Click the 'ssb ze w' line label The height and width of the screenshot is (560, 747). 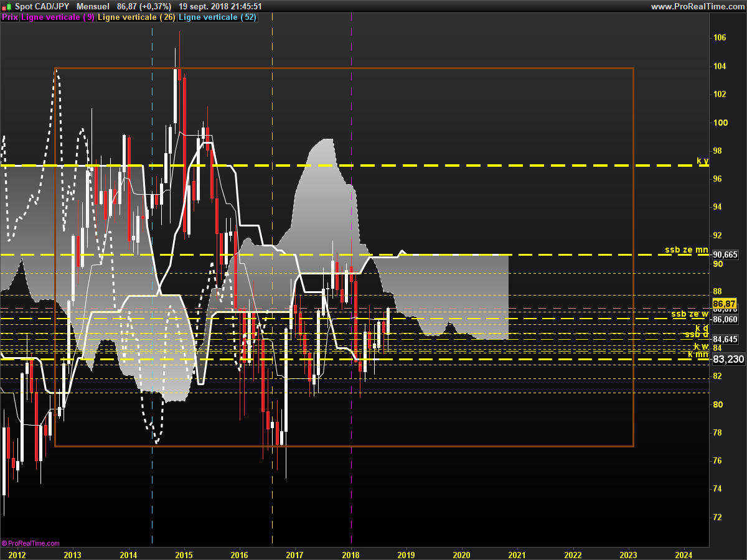690,314
